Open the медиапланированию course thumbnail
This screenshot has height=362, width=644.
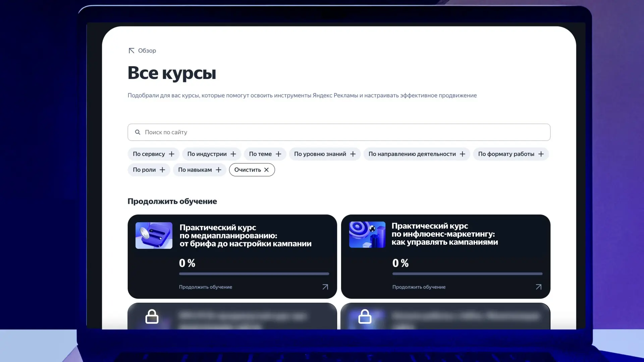pyautogui.click(x=154, y=235)
